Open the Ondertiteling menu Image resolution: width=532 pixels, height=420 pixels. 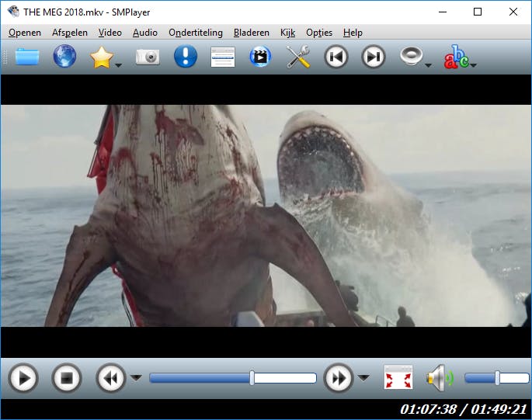(x=196, y=33)
